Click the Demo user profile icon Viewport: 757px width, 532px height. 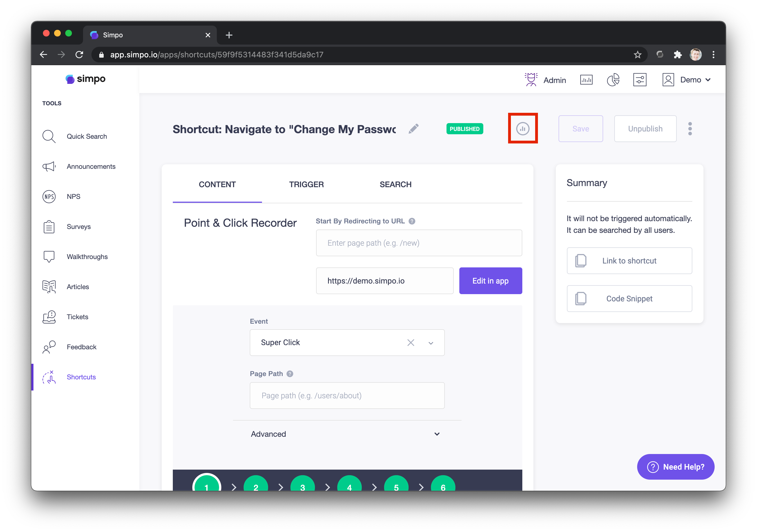pos(668,80)
